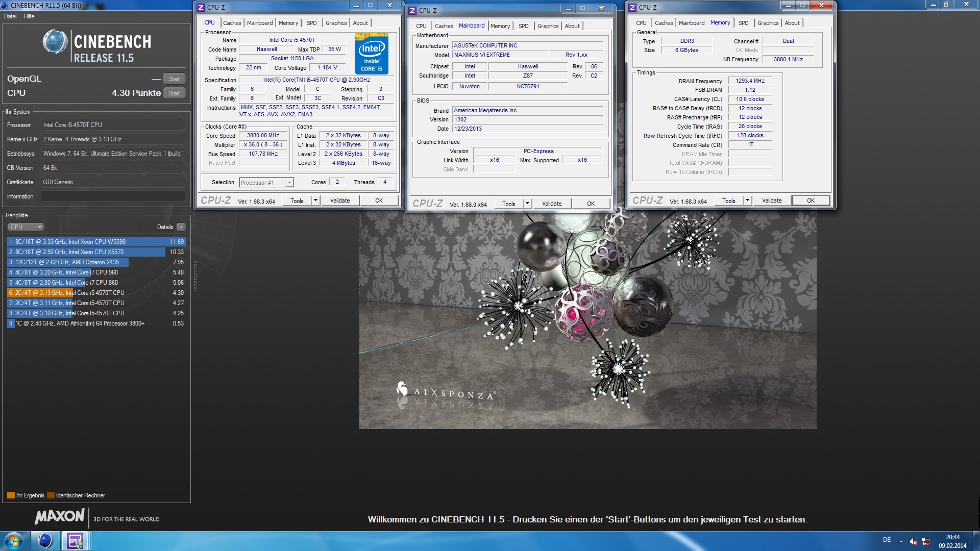Viewport: 980px width, 551px height.
Task: Click network tray icon
Action: (x=926, y=542)
